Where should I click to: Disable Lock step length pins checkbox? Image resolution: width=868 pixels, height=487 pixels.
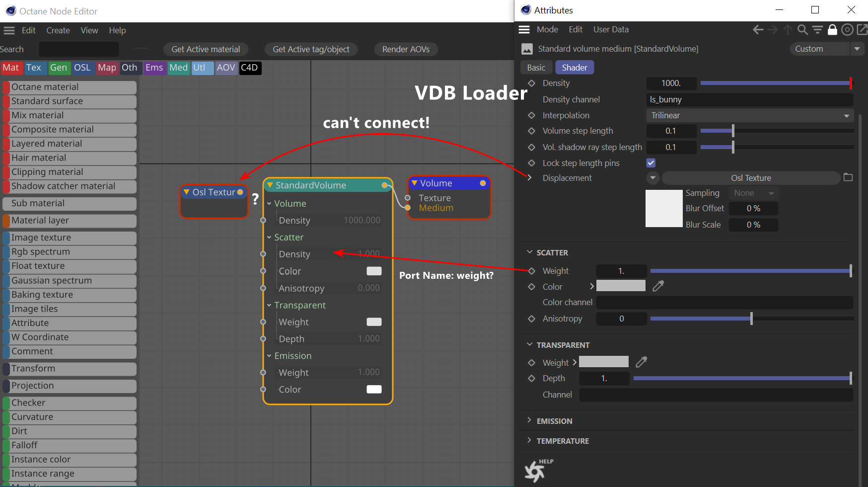point(651,162)
